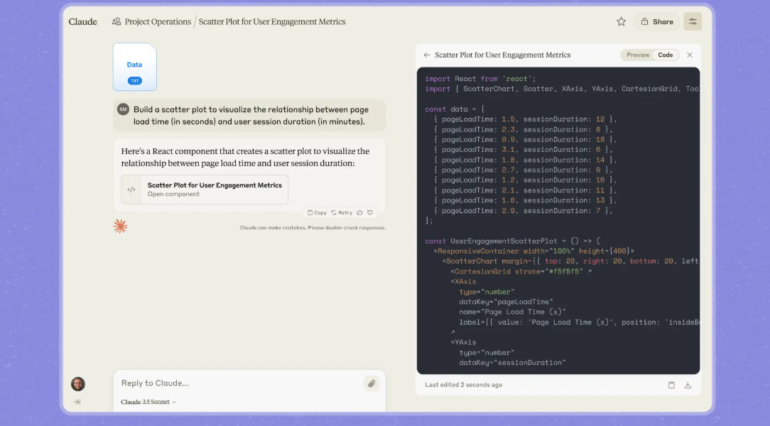Image resolution: width=770 pixels, height=426 pixels.
Task: Switch to Code tab
Action: point(665,55)
